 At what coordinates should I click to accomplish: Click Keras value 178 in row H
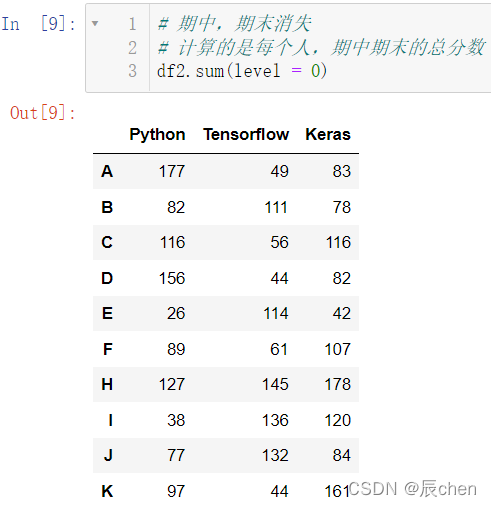(338, 384)
